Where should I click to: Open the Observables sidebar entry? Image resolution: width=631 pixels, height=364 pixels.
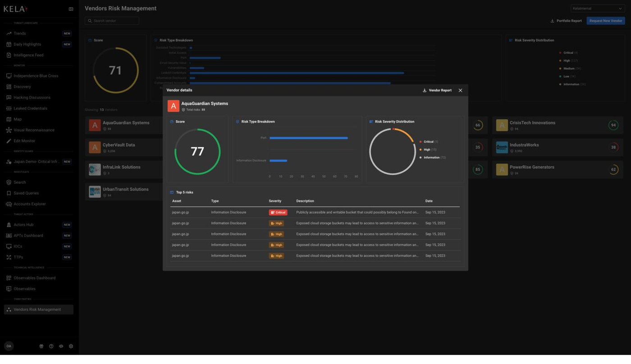click(38, 288)
